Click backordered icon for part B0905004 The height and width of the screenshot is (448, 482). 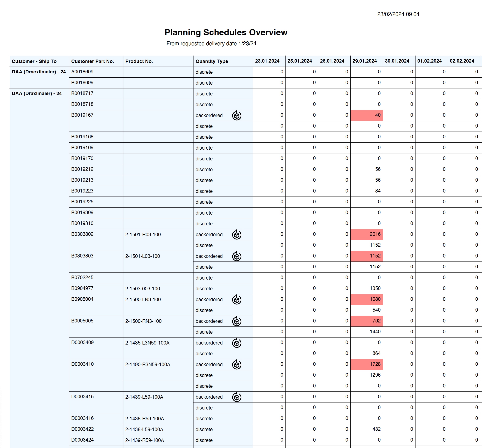click(x=237, y=300)
